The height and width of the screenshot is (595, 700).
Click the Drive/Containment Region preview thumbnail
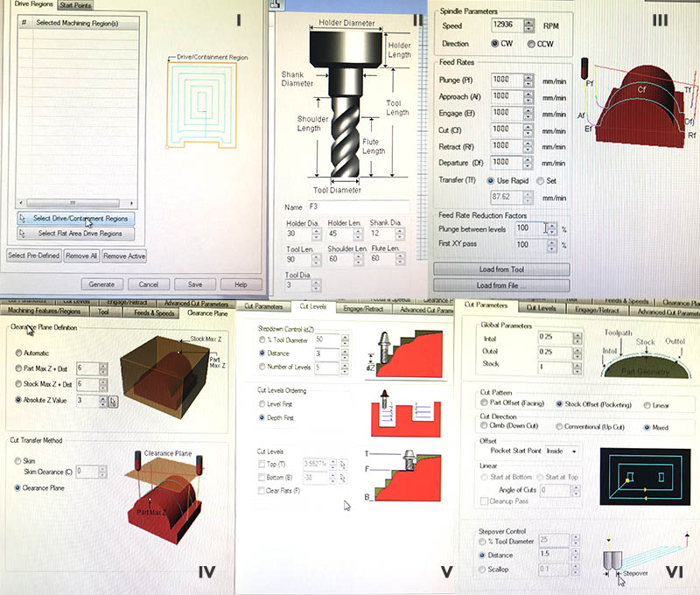202,105
